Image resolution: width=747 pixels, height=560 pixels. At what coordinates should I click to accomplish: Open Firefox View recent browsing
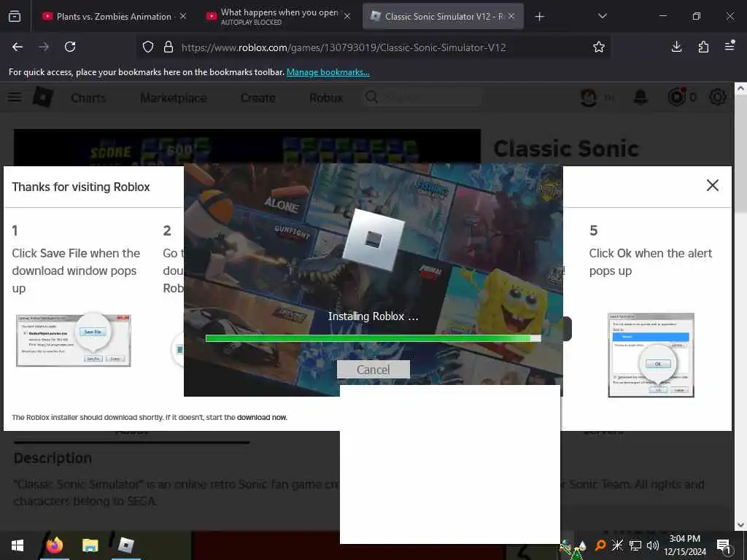point(15,16)
